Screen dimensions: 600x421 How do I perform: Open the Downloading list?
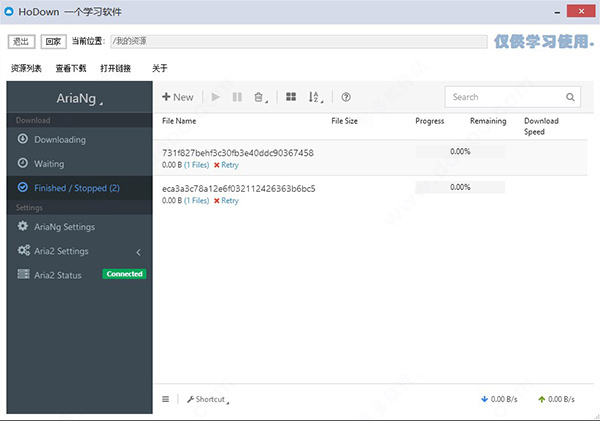pyautogui.click(x=79, y=140)
